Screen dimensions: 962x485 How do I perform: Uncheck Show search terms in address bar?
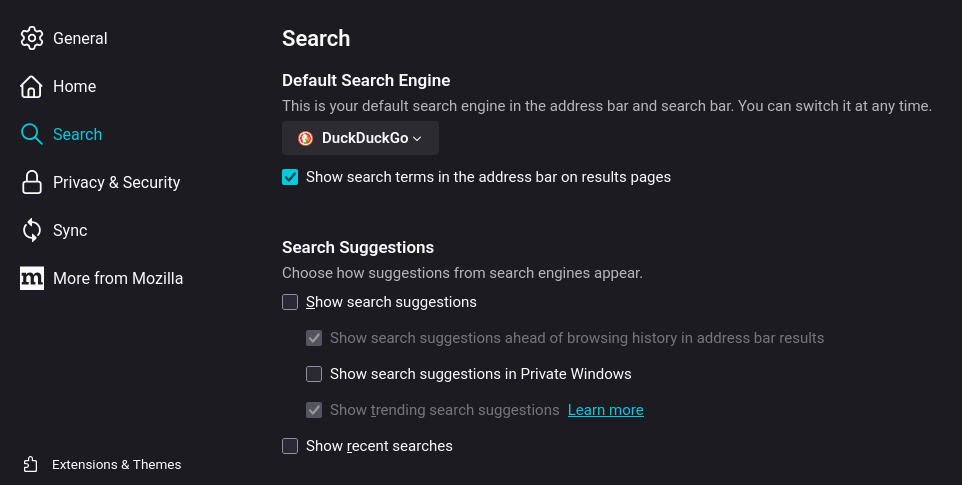tap(290, 177)
